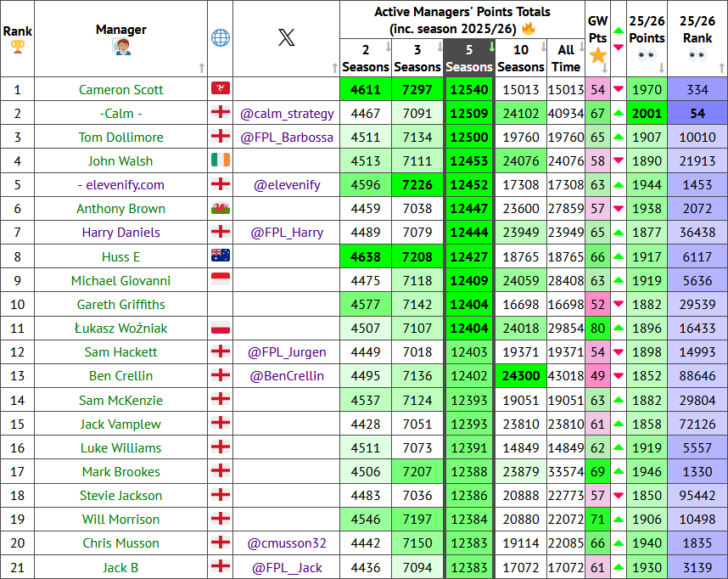The height and width of the screenshot is (579, 728).
Task: Click the Isle of Man flag for Cameron Scott
Action: 221,87
